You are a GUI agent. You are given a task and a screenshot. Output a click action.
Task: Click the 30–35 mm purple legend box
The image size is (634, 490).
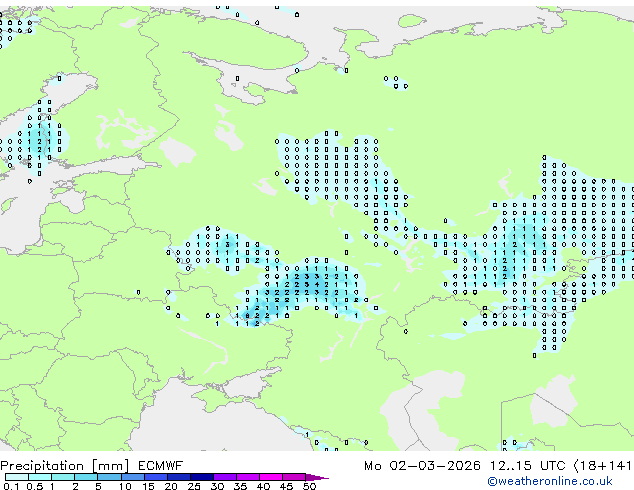pos(224,477)
